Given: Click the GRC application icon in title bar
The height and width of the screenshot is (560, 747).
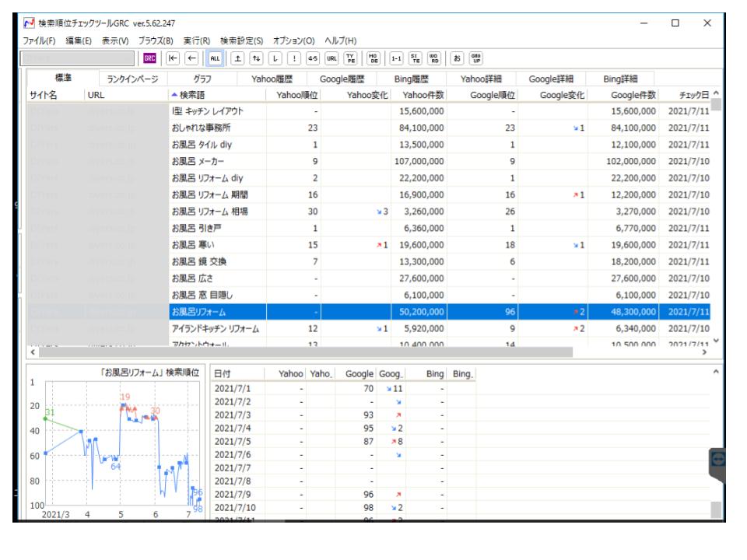Looking at the screenshot, I should pos(29,23).
